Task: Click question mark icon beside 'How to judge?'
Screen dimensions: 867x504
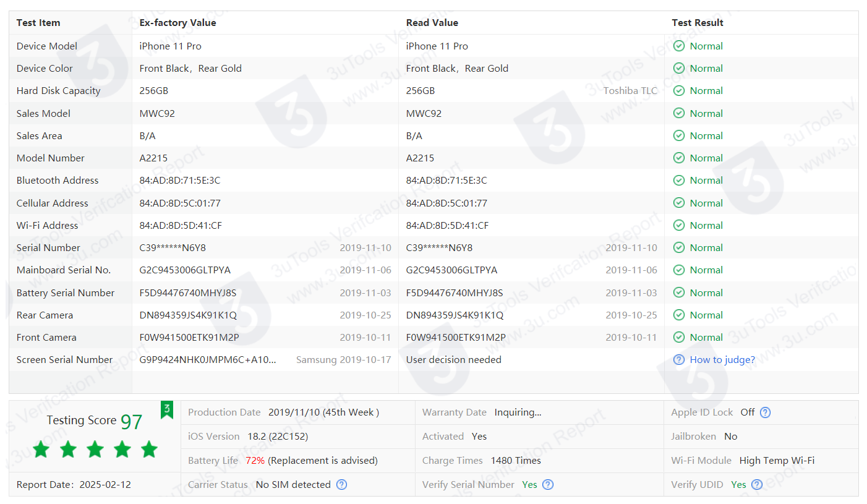Action: click(x=679, y=360)
